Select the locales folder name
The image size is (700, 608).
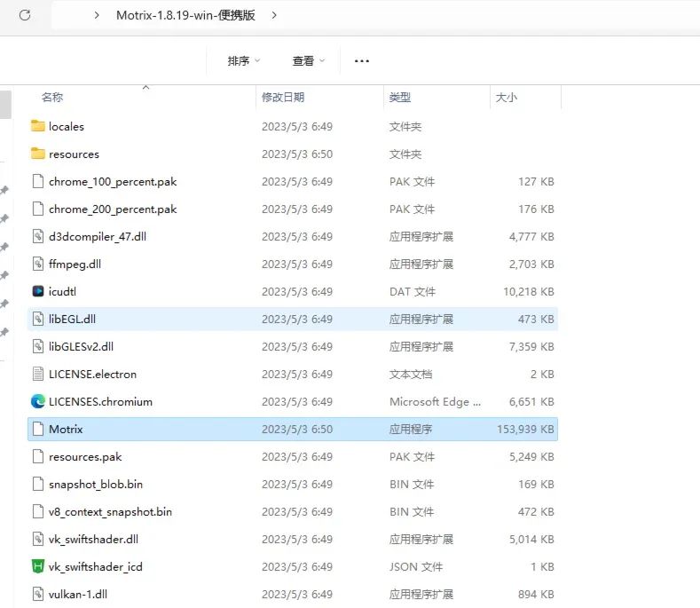66,126
